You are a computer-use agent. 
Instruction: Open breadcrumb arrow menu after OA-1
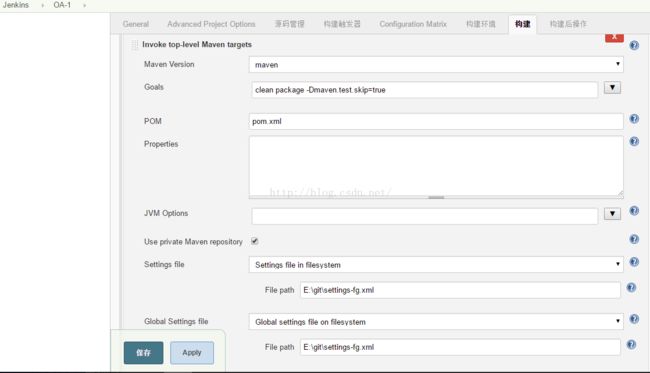(85, 5)
